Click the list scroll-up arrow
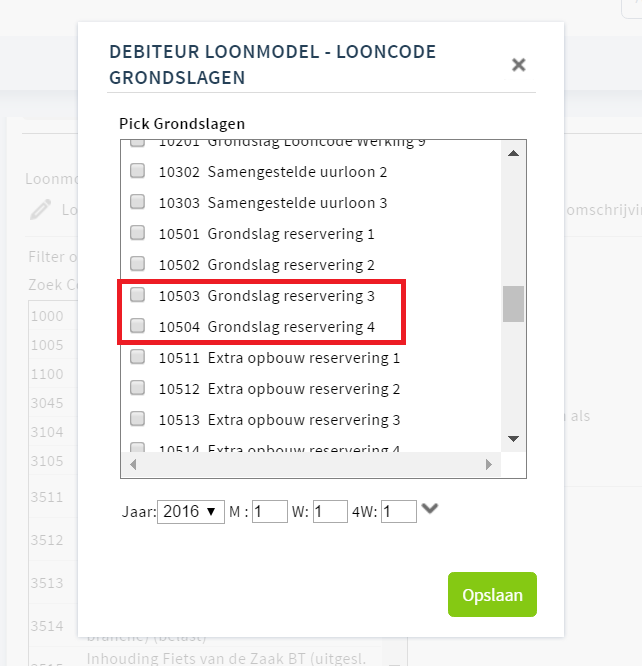 [513, 153]
